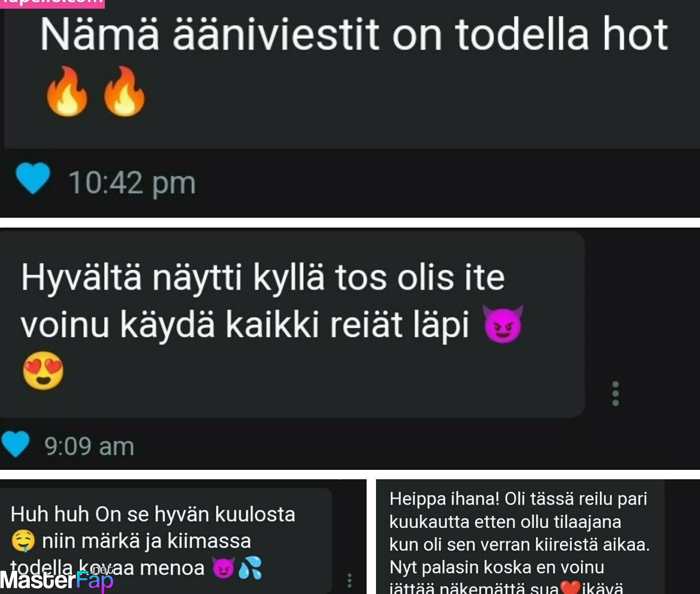Click the red heart emoji in 'Heippa' message

pos(570,588)
